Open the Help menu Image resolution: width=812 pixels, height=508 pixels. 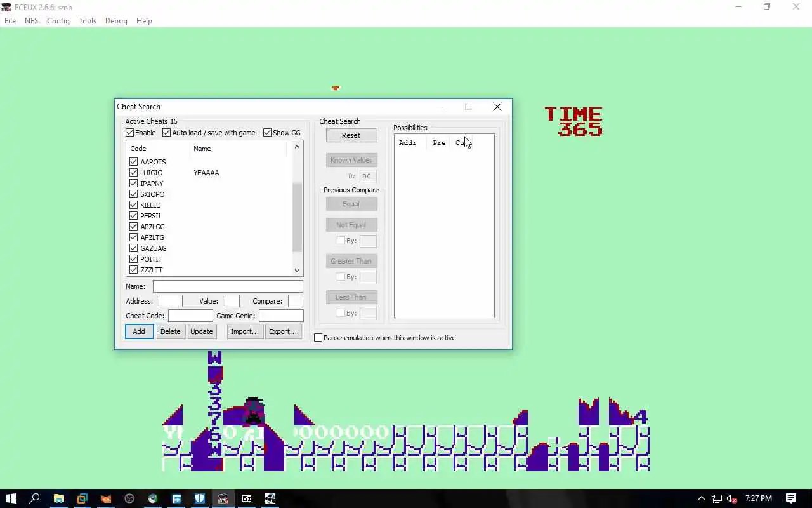144,21
